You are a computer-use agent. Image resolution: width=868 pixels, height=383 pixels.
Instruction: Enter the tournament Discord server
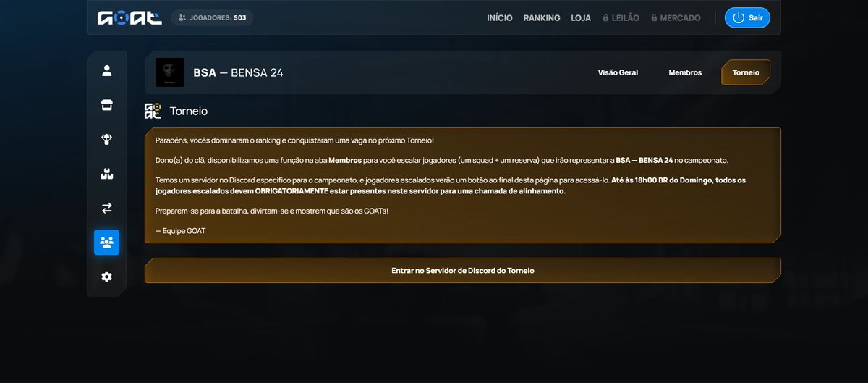[463, 270]
